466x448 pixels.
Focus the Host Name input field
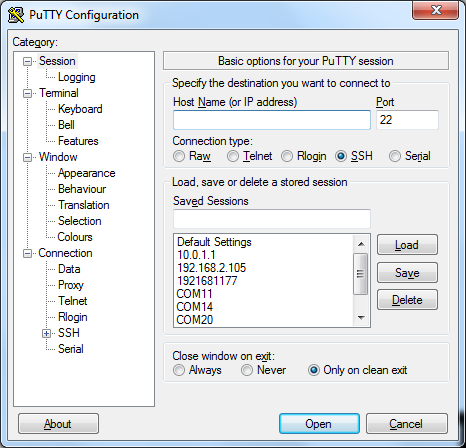click(272, 120)
